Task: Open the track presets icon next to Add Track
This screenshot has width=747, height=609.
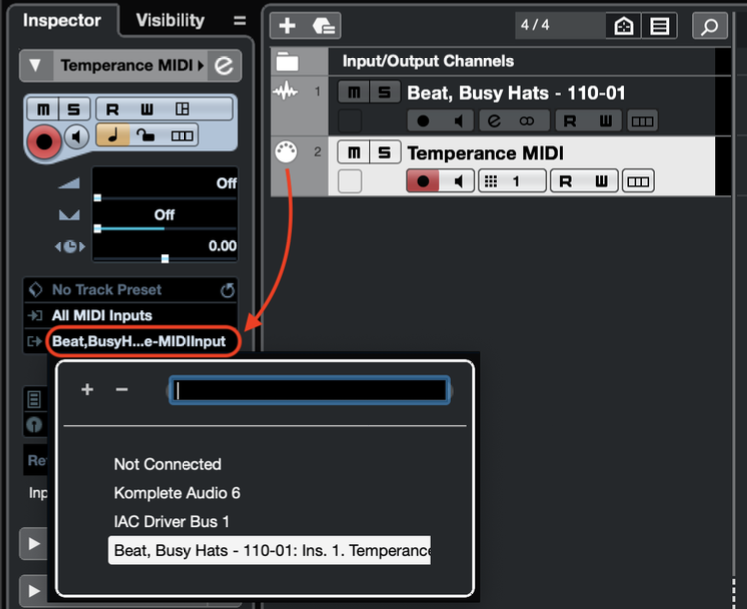Action: (x=325, y=26)
